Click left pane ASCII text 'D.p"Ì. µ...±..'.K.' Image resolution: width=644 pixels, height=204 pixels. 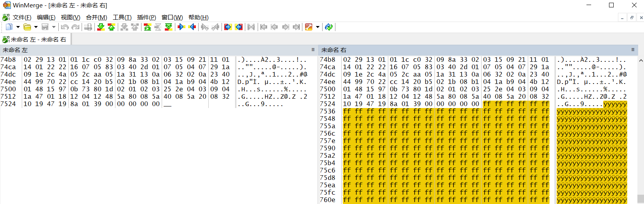click(x=272, y=82)
